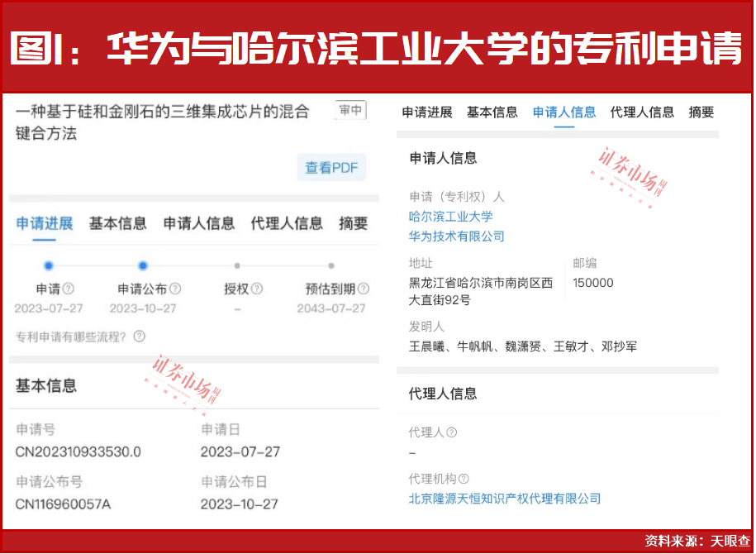Switch to 申请人信息 tab in left panel
756x554 pixels.
[x=198, y=223]
